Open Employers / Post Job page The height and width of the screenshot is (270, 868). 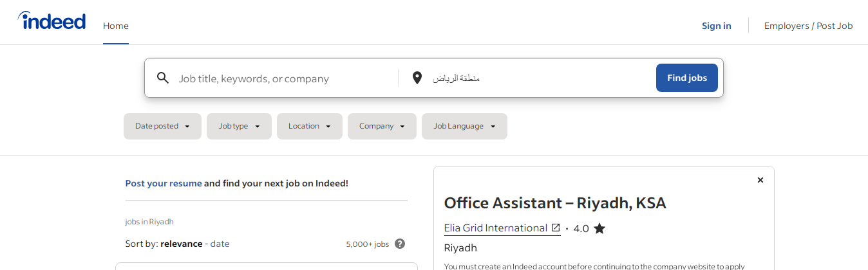coord(808,26)
